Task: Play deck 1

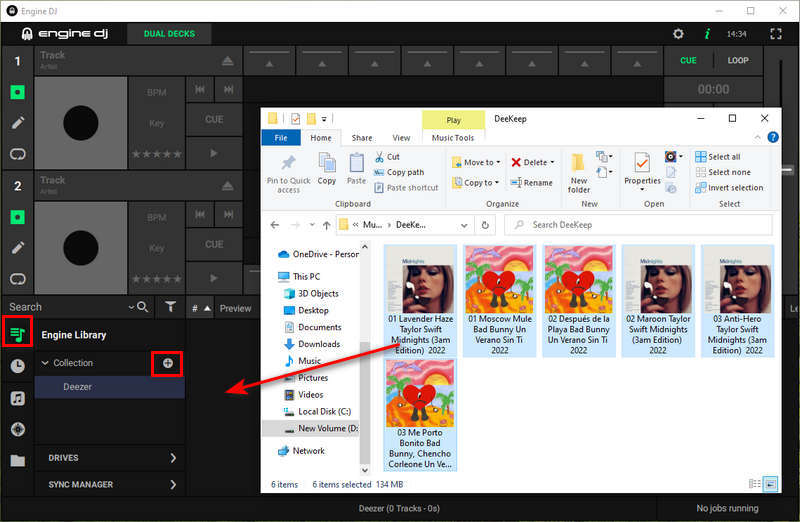Action: tap(214, 153)
